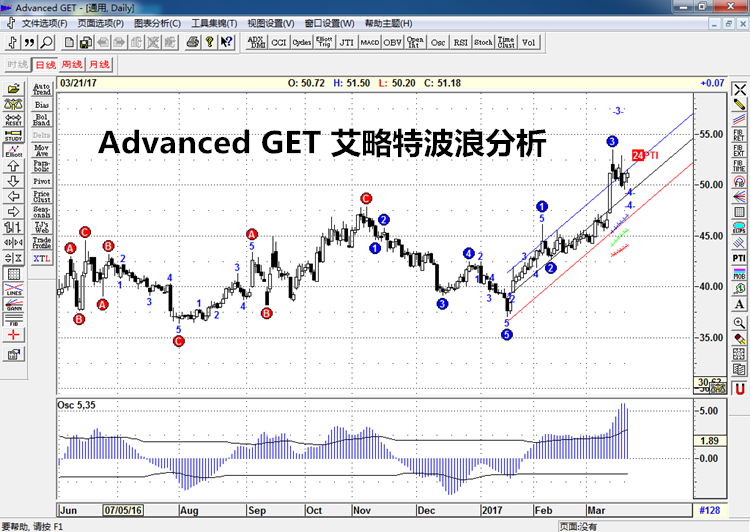Toggle the Mov Ave study
This screenshot has width=750, height=532.
[41, 150]
